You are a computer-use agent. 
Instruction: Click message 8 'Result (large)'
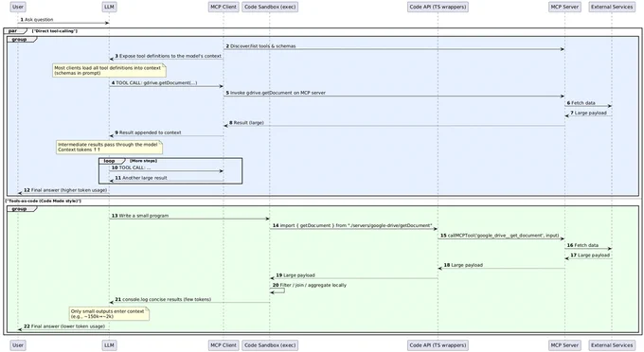pyautogui.click(x=246, y=123)
